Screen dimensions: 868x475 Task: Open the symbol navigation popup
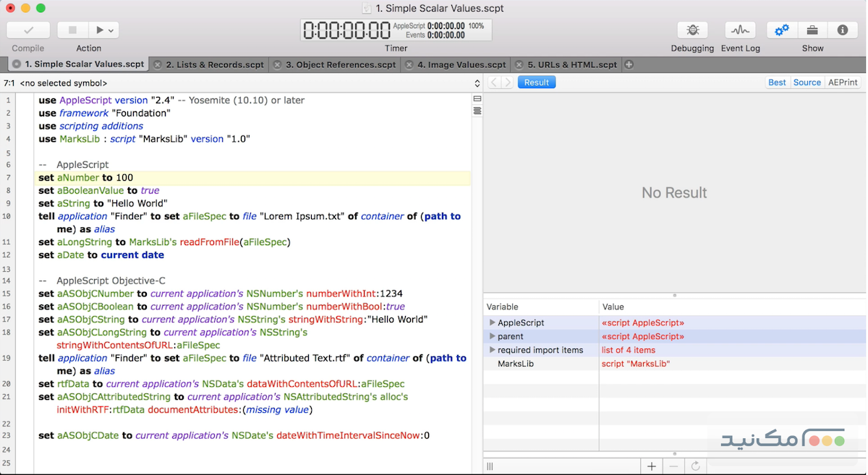pos(477,82)
